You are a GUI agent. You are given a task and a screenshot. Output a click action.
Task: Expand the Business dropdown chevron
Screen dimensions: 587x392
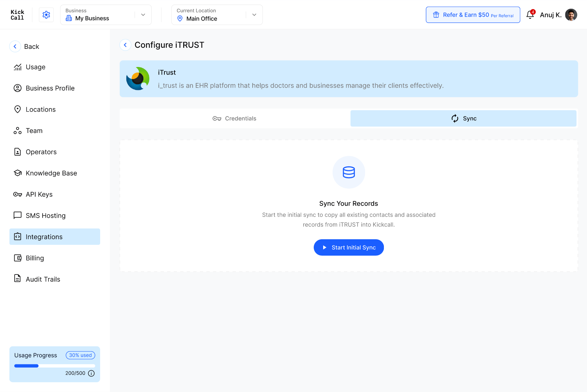[143, 15]
